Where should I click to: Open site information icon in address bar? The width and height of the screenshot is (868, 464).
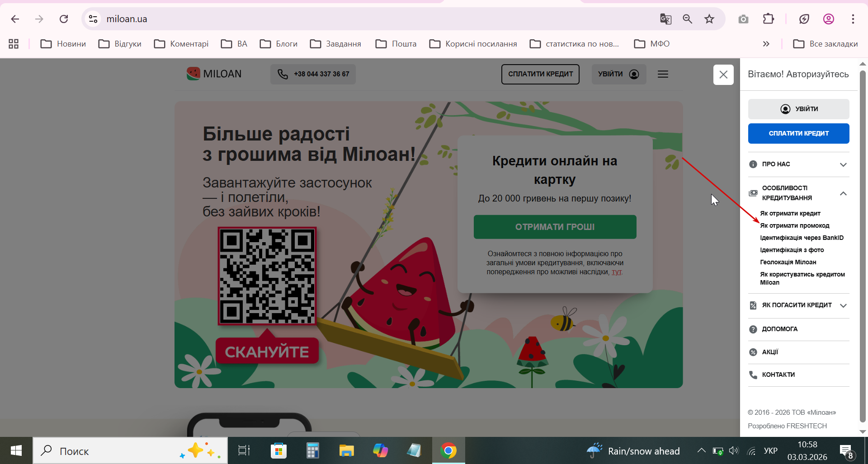pyautogui.click(x=93, y=19)
